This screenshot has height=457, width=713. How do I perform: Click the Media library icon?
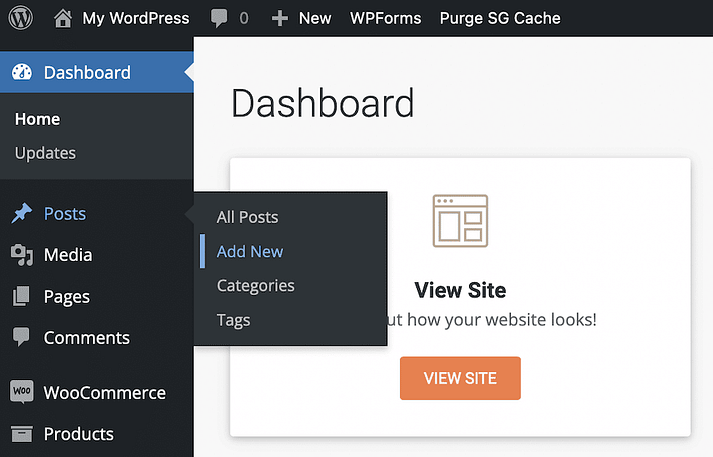(x=22, y=255)
